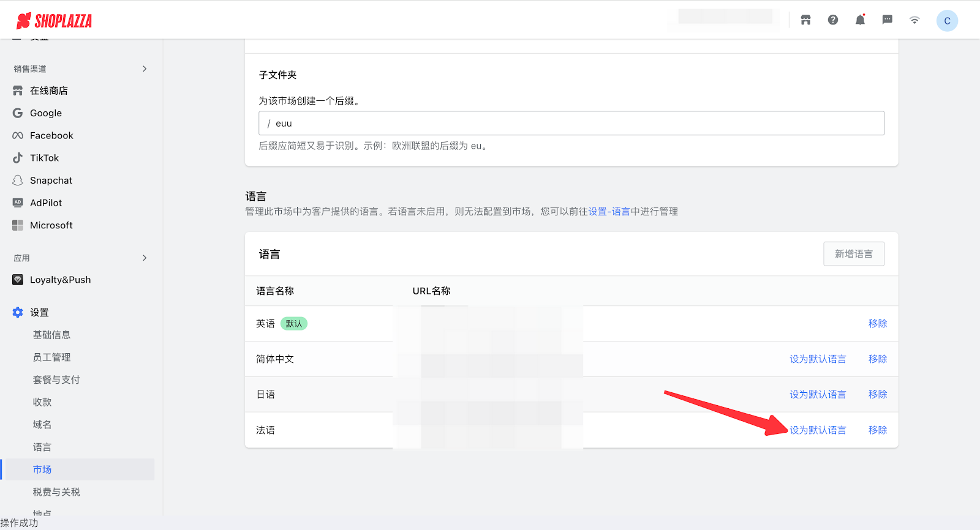Select 语言 in settings menu
This screenshot has height=530, width=980.
click(x=42, y=447)
